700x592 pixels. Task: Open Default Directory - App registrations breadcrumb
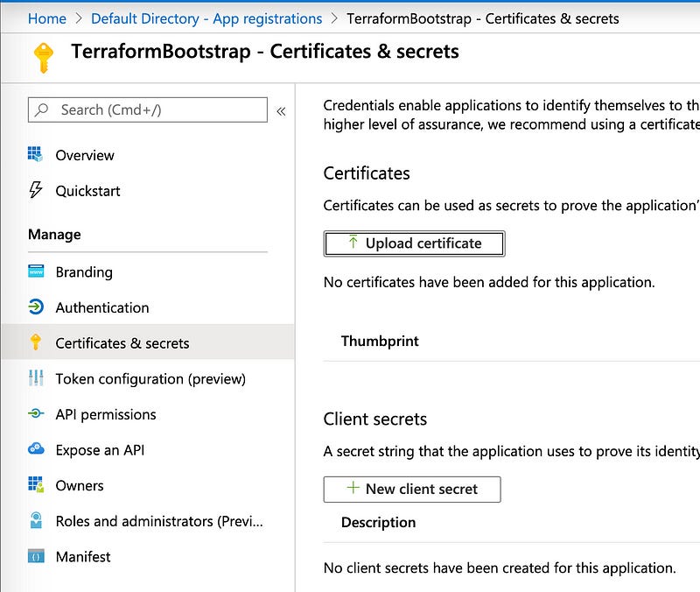[206, 18]
